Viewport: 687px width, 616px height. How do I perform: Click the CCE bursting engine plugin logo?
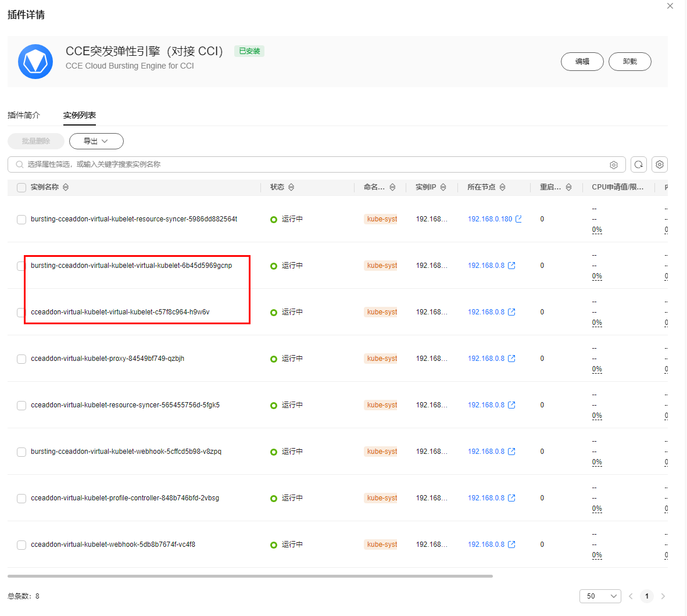pos(35,62)
